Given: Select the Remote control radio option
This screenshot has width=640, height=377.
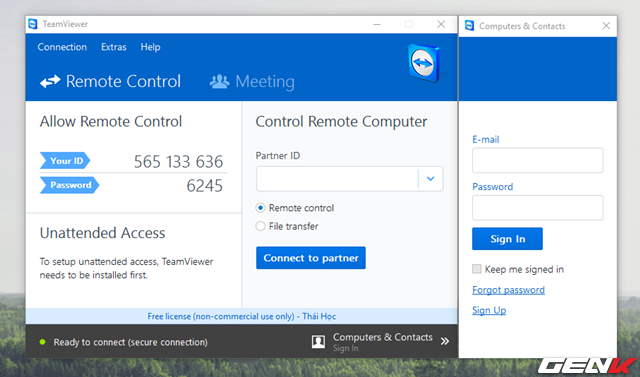Looking at the screenshot, I should (x=260, y=208).
